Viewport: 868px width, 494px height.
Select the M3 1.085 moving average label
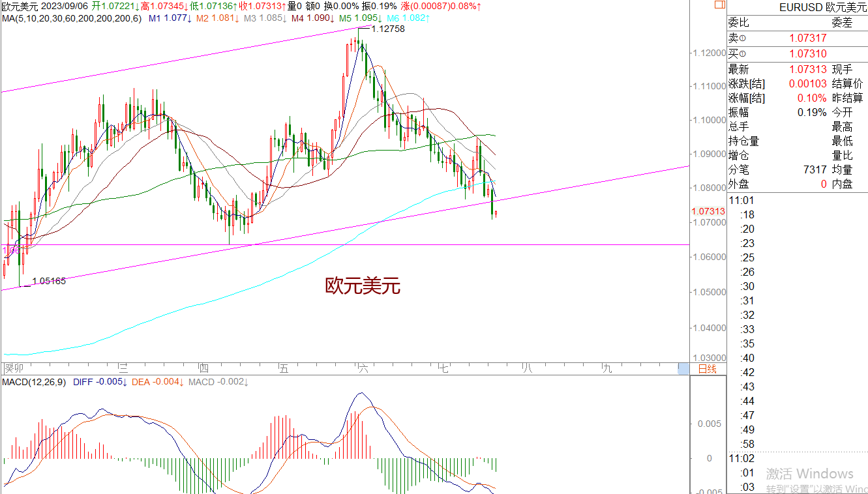coord(265,18)
